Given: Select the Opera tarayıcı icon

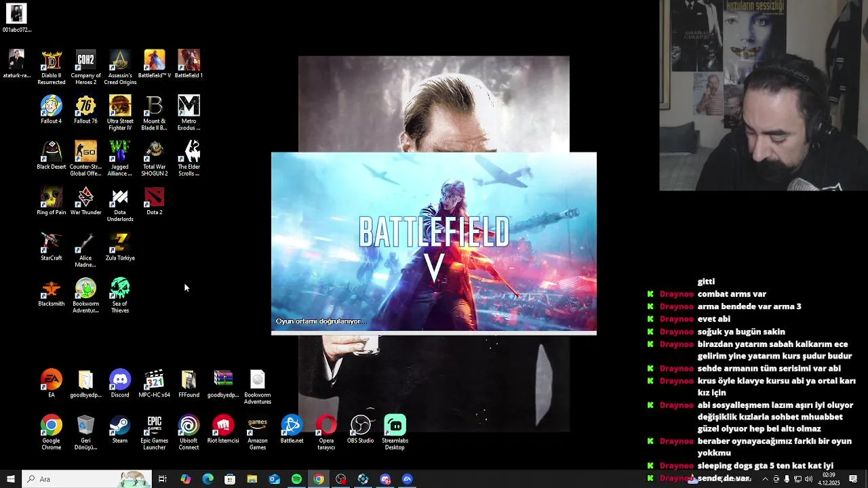Looking at the screenshot, I should pyautogui.click(x=326, y=432).
